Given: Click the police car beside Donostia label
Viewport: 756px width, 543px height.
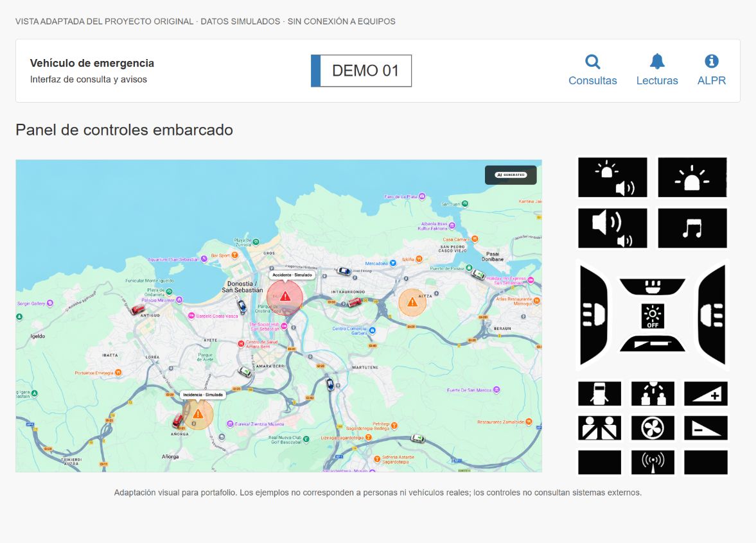Looking at the screenshot, I should coord(242,306).
